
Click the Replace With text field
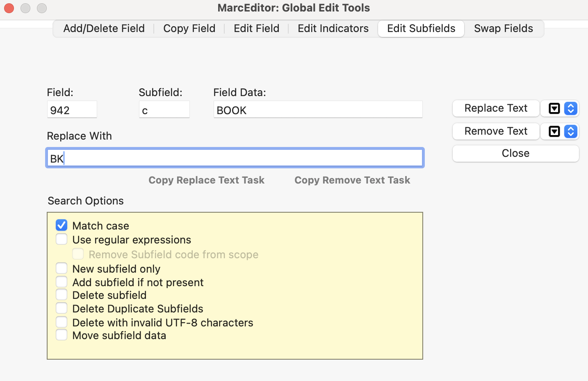click(x=235, y=158)
